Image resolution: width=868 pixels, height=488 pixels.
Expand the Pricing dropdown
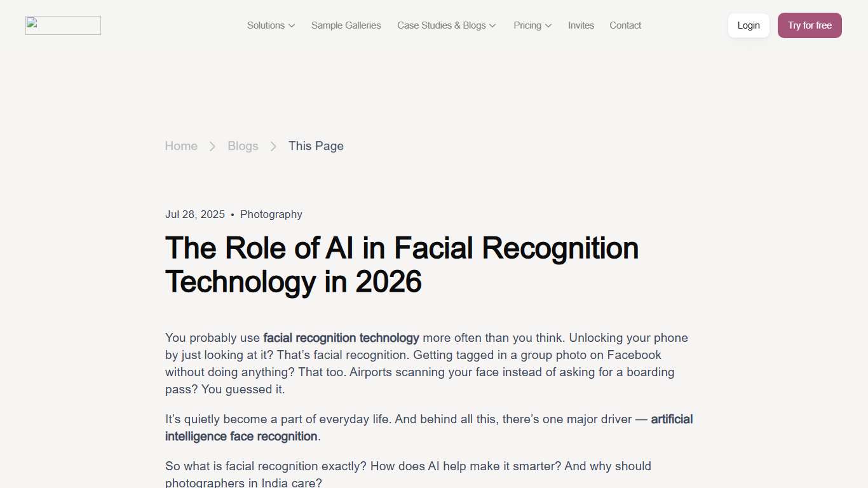pos(527,25)
